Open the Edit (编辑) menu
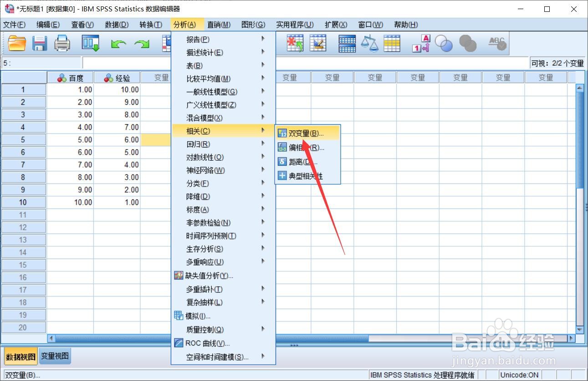 pyautogui.click(x=48, y=25)
